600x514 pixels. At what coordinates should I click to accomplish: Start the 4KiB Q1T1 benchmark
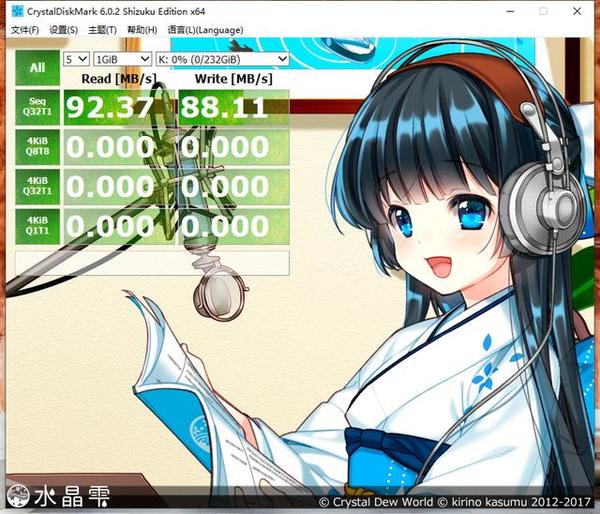(38, 226)
